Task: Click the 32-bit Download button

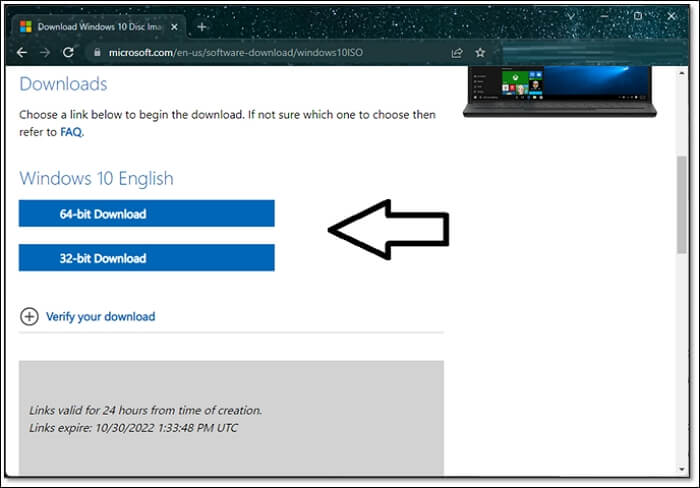Action: tap(146, 258)
